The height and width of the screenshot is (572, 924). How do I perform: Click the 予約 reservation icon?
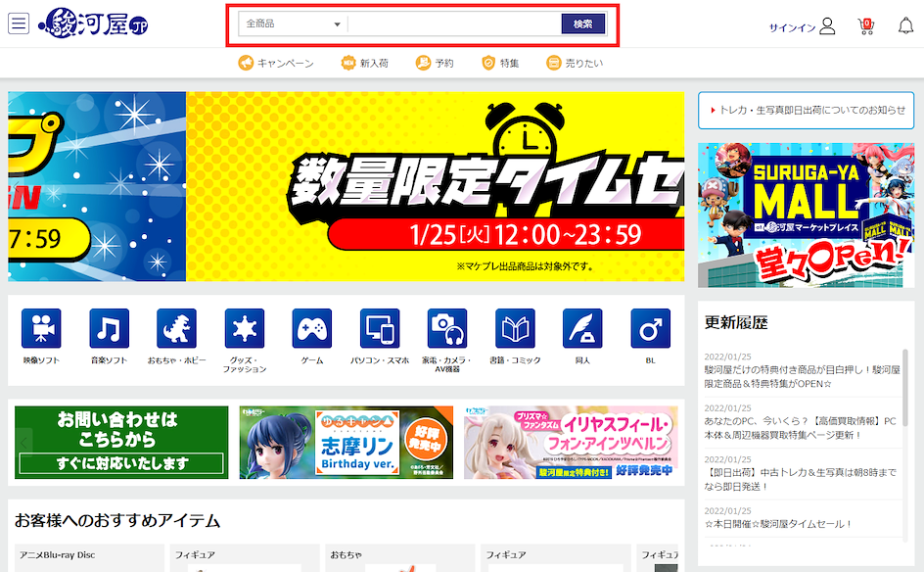pos(423,63)
